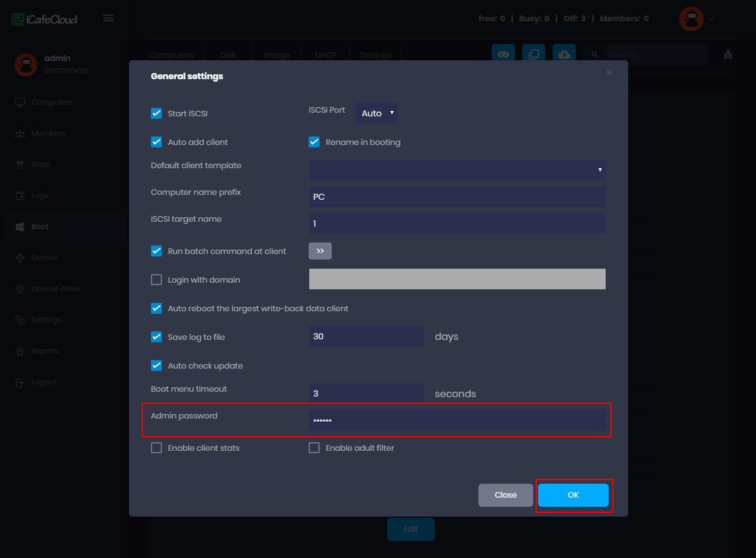The image size is (756, 558).
Task: Open the gamepad games icon in the toolbar
Action: tap(503, 54)
